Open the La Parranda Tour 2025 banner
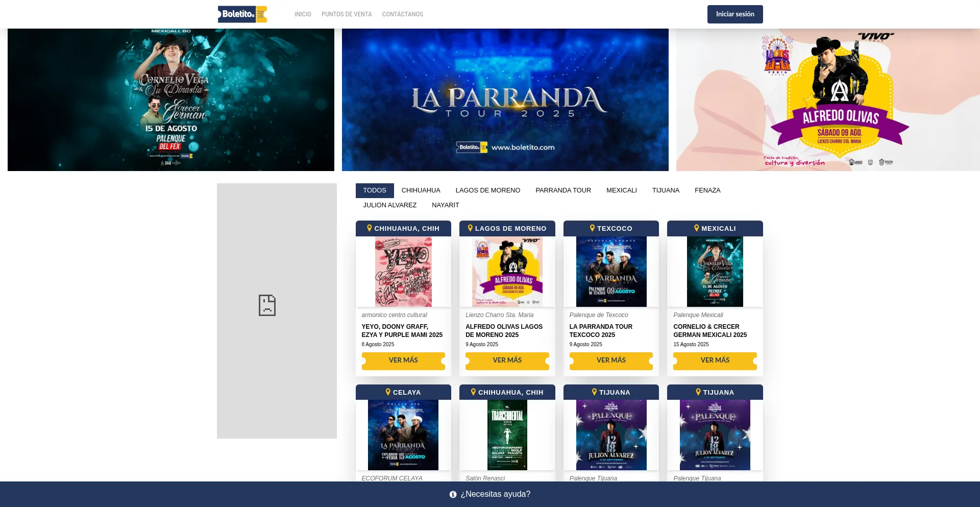This screenshot has height=507, width=980. point(505,100)
